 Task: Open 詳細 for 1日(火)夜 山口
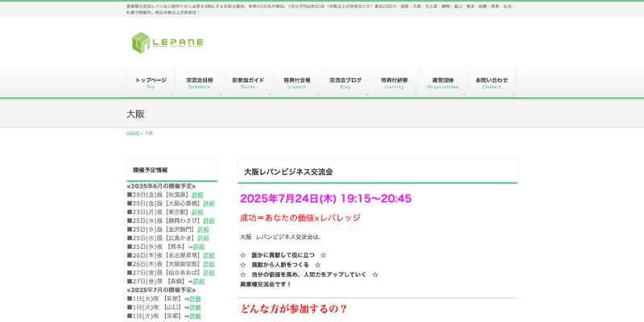195,308
